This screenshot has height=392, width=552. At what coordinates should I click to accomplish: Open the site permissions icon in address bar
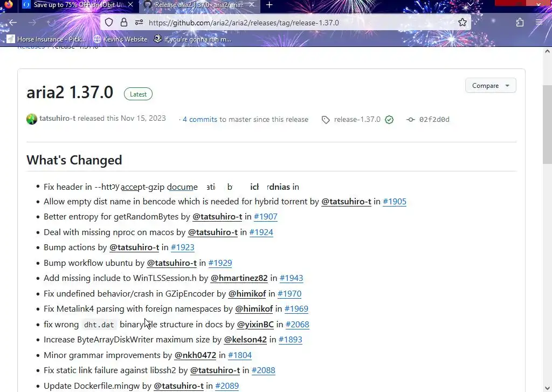tap(139, 23)
